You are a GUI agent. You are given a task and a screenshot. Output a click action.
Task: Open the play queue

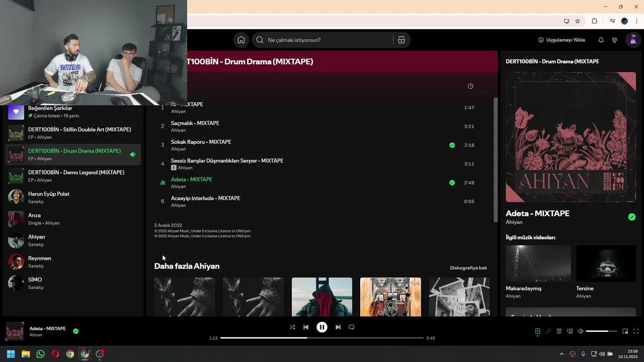[x=559, y=331]
